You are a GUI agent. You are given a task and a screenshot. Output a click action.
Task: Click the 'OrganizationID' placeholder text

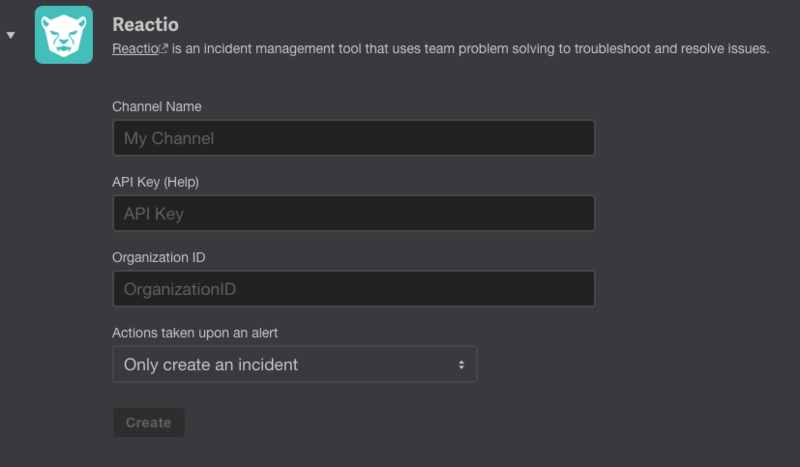coord(180,289)
